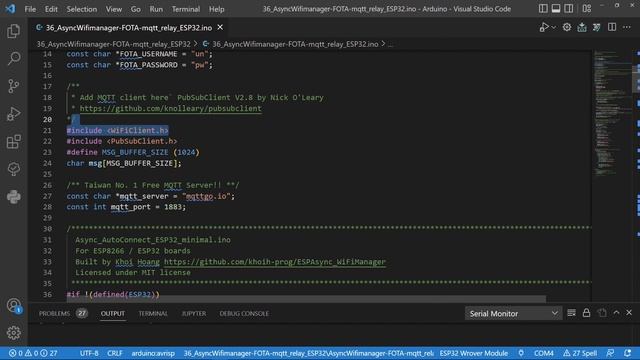Click serial monitor plug icon in status bar
This screenshot has height=360, width=640.
click(521, 353)
